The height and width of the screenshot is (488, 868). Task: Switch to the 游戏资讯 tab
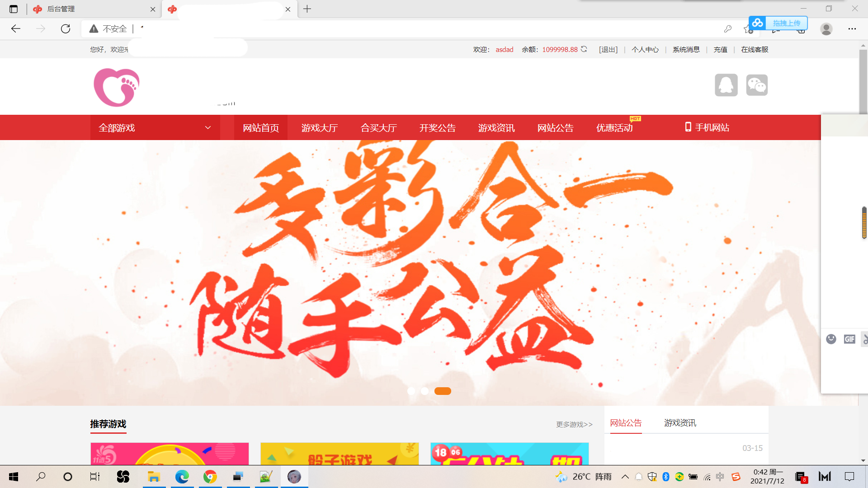click(x=680, y=423)
